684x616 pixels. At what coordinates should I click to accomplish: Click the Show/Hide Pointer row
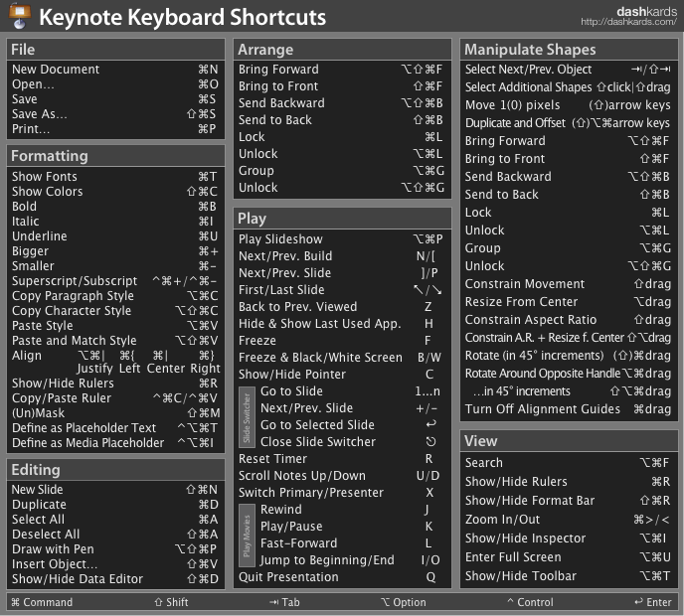pyautogui.click(x=342, y=375)
